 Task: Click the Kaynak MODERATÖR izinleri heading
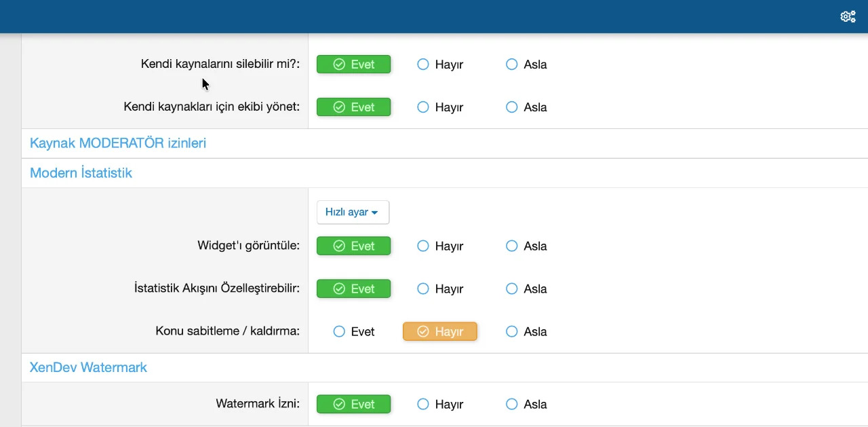point(118,143)
